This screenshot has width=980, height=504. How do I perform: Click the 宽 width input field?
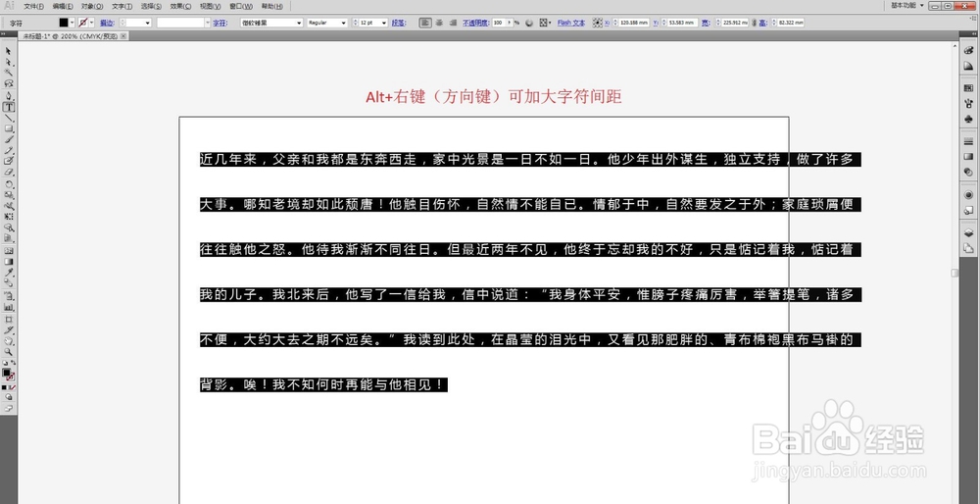(x=735, y=23)
